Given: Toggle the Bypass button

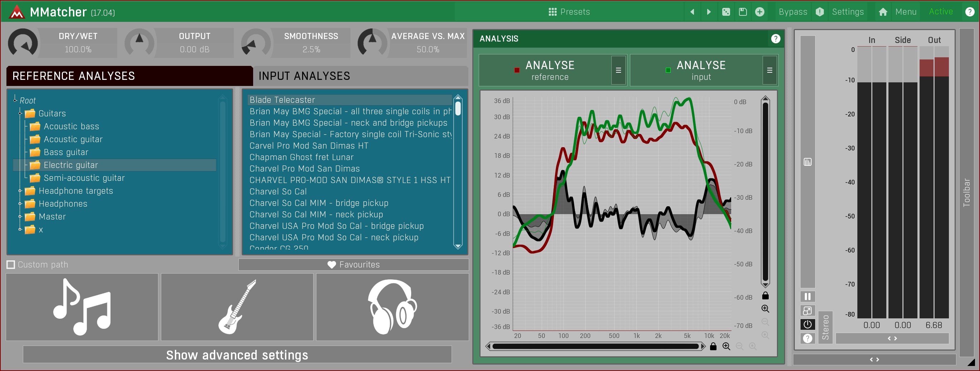Looking at the screenshot, I should pyautogui.click(x=792, y=12).
